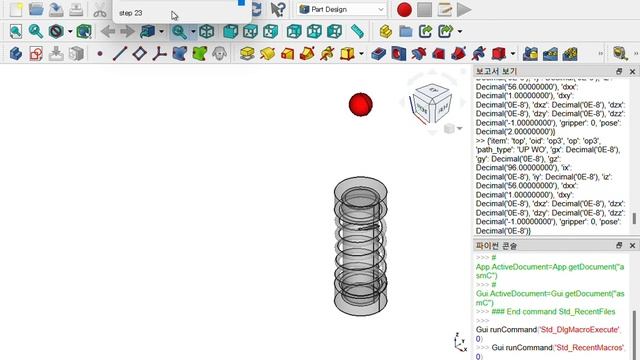Screen dimensions: 640x360
Task: Set the right view
Action: (271, 31)
